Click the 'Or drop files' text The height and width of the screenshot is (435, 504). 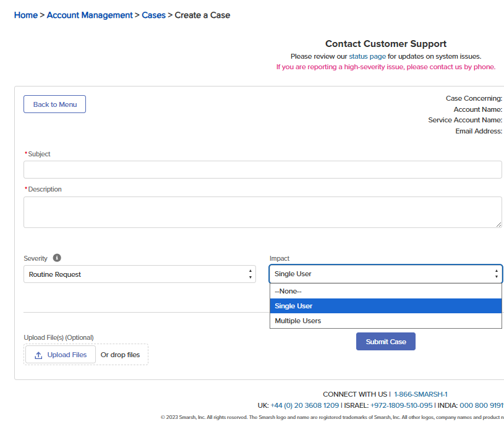pyautogui.click(x=120, y=355)
